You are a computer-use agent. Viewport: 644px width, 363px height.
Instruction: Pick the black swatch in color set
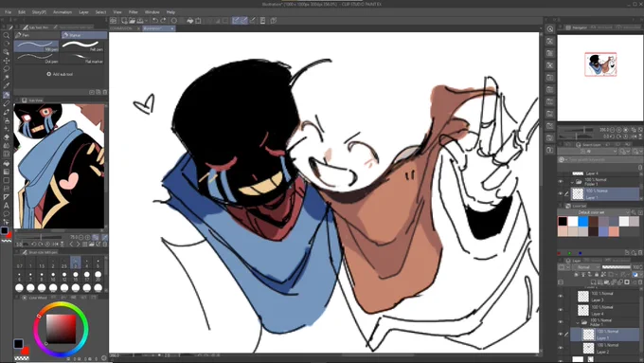click(563, 222)
